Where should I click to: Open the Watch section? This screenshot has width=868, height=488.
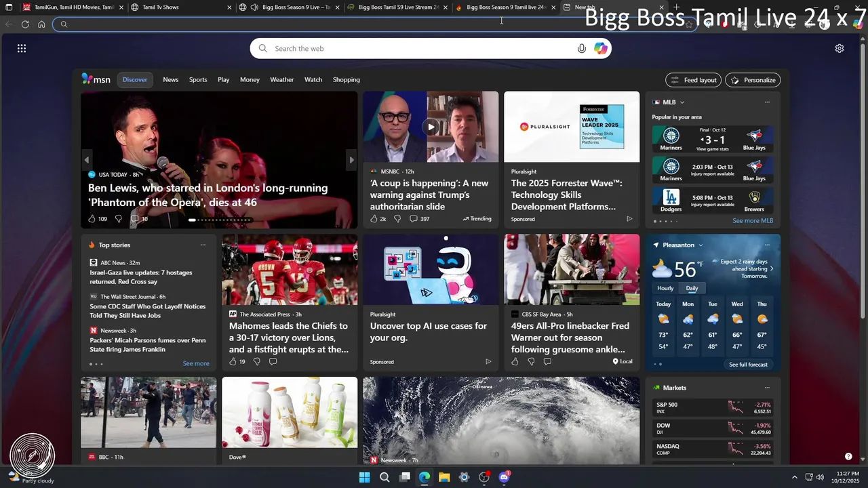pyautogui.click(x=313, y=79)
